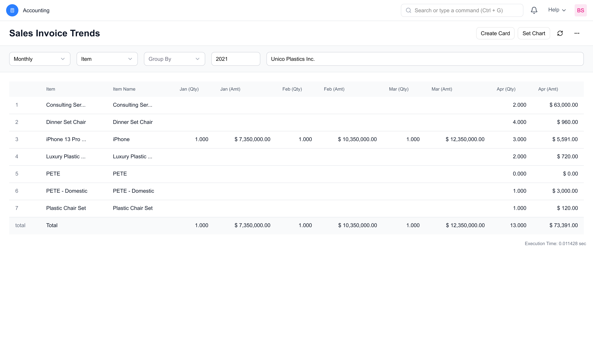Click the Dinner Set Chair 4.000 quantity

[x=519, y=122]
